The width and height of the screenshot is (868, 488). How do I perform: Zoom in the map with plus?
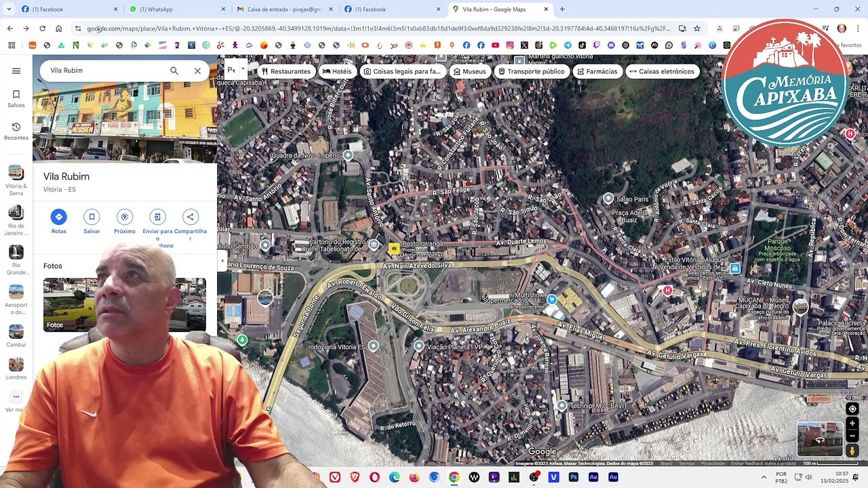click(x=852, y=424)
